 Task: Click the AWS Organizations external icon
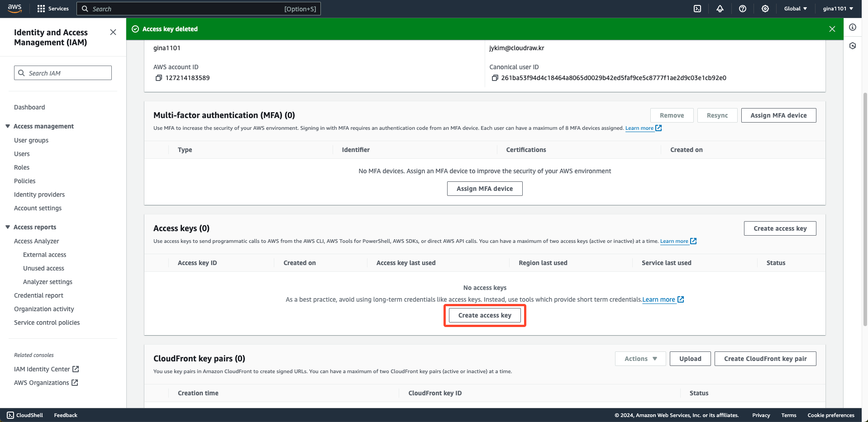pos(75,383)
